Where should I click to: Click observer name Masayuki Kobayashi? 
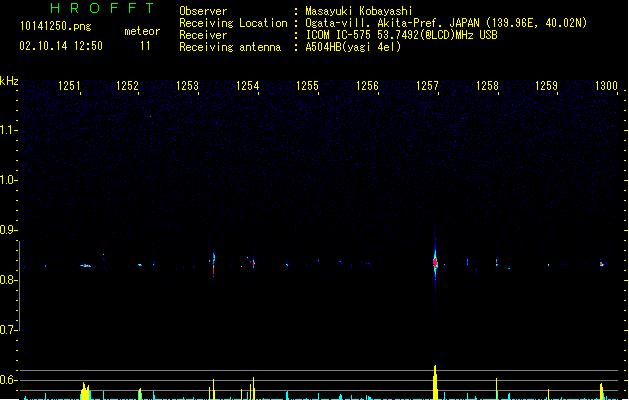(x=359, y=11)
